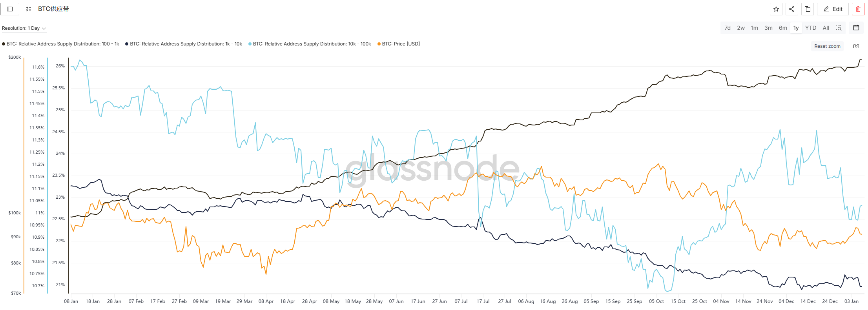Toggle the 1k - 10k supply series

(186, 44)
